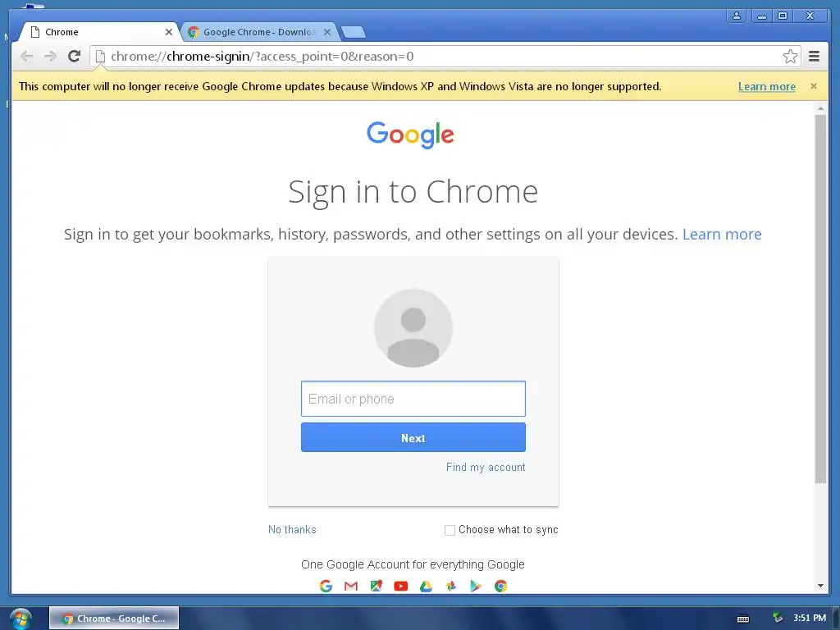Bookmark this page with the star icon
Viewport: 840px width, 630px height.
click(790, 57)
